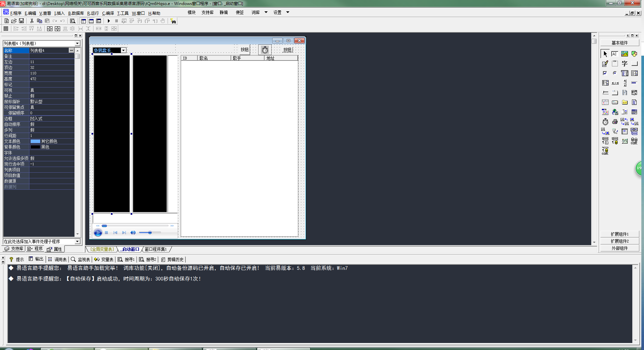Pick the drawing board component
This screenshot has width=644, height=350.
pos(605,63)
